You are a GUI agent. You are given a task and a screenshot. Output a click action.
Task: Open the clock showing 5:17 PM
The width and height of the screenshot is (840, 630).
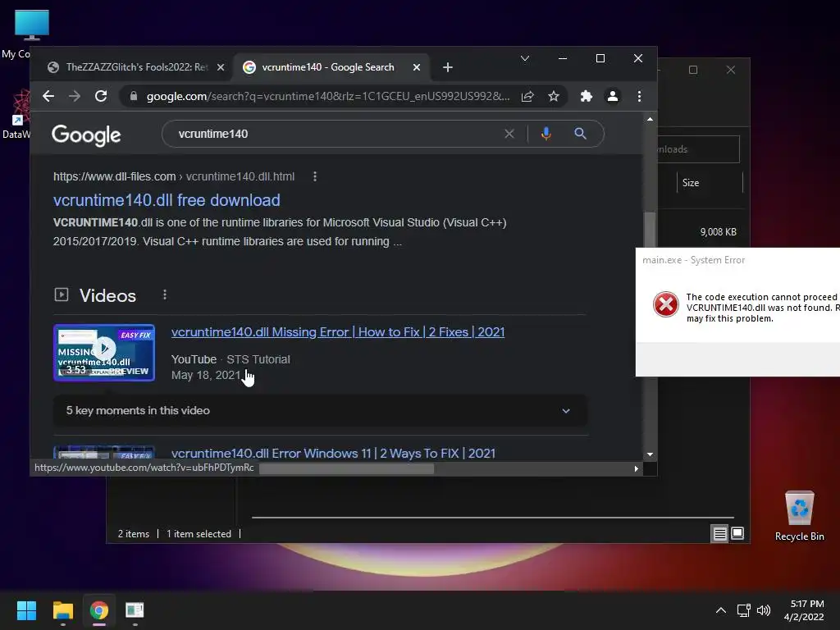point(804,610)
